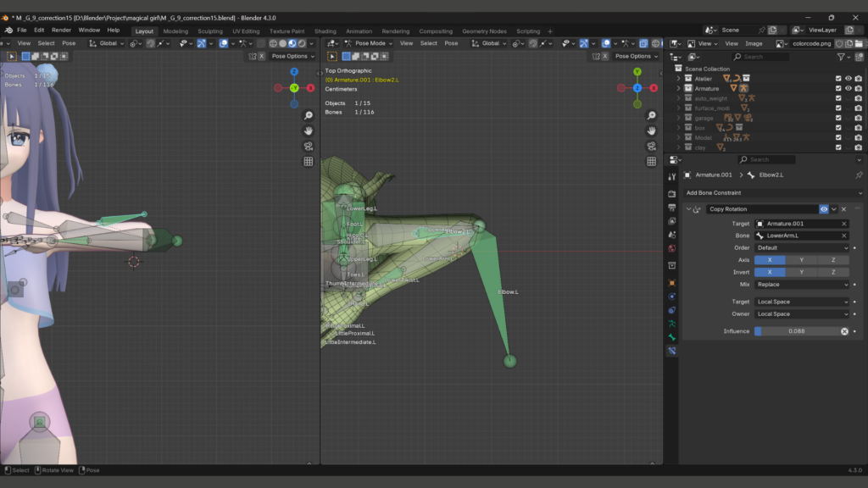Click the pan hand icon in the right viewport

point(651,130)
